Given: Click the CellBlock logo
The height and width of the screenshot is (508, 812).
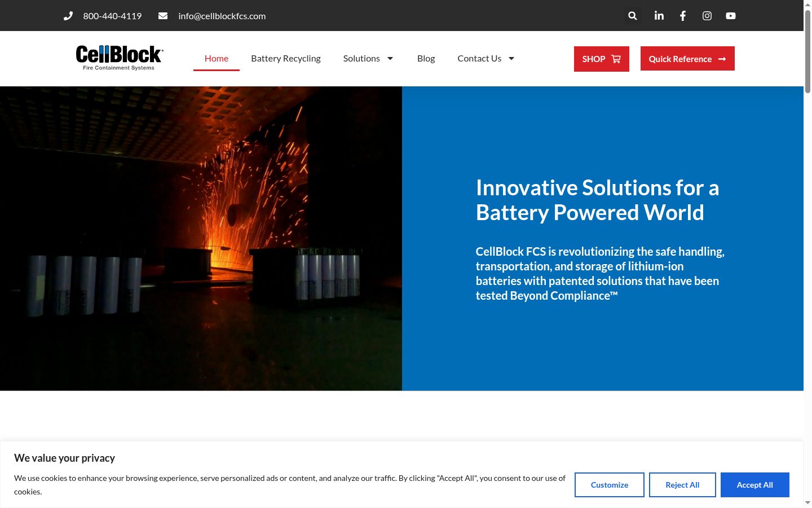Looking at the screenshot, I should pos(120,58).
